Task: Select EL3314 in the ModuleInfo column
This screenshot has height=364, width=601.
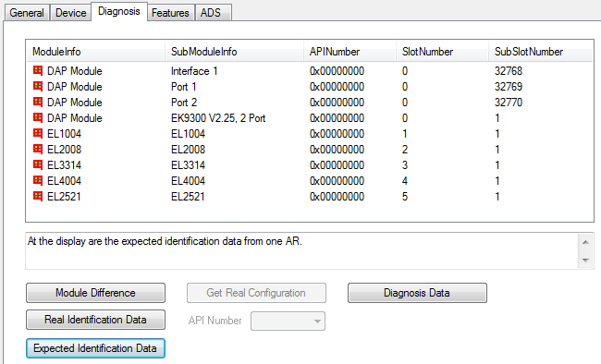Action: click(64, 165)
